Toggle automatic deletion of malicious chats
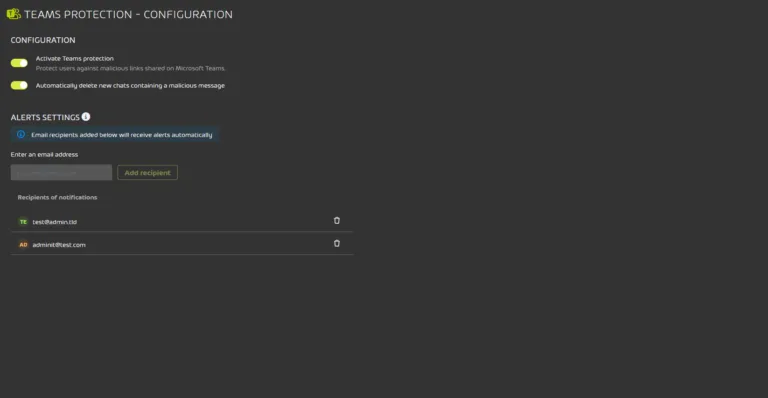Image resolution: width=768 pixels, height=398 pixels. point(19,85)
